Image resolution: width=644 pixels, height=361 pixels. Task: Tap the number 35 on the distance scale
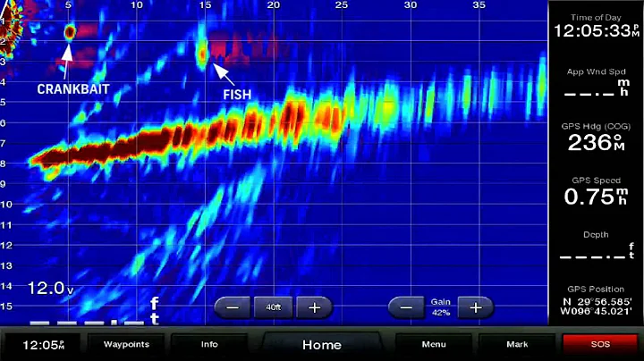point(479,5)
